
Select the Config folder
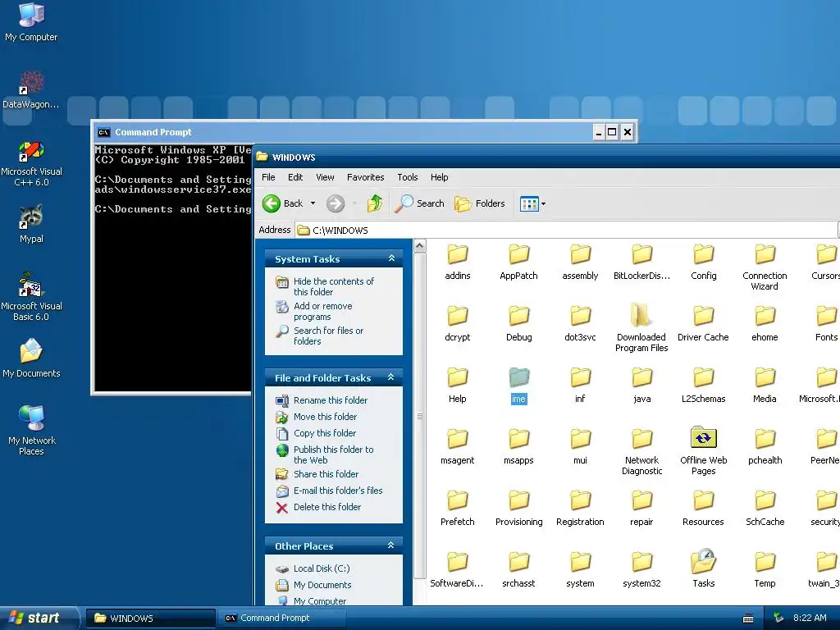coord(703,262)
